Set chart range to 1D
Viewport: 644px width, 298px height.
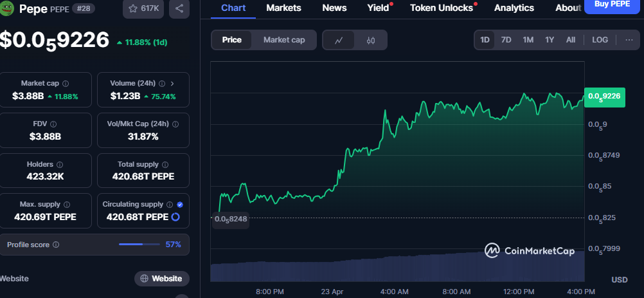pyautogui.click(x=485, y=40)
